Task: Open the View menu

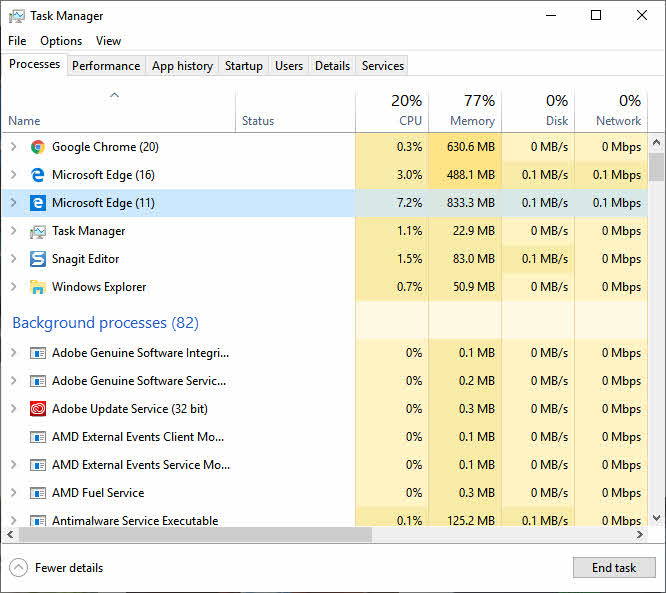Action: tap(108, 41)
